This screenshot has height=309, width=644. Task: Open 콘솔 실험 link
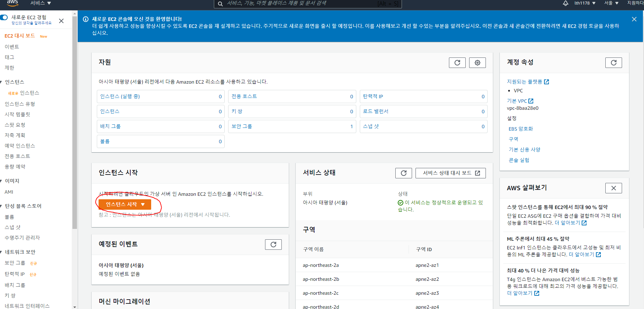[519, 160]
